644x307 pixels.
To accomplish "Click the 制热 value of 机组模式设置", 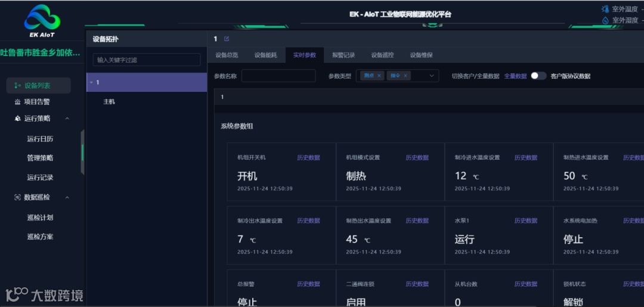I will 356,176.
